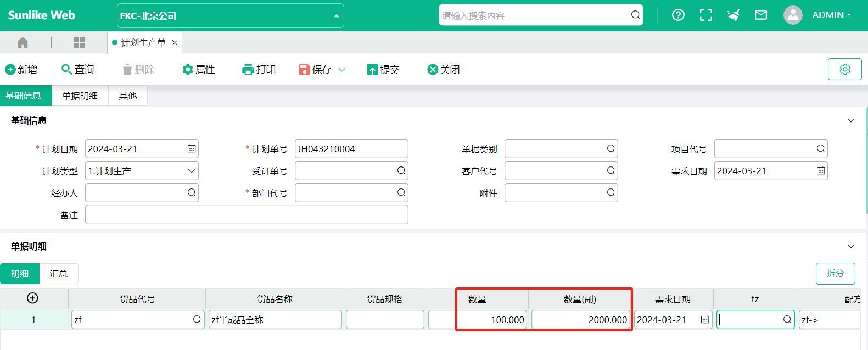
Task: Click the help question mark icon
Action: point(678,15)
